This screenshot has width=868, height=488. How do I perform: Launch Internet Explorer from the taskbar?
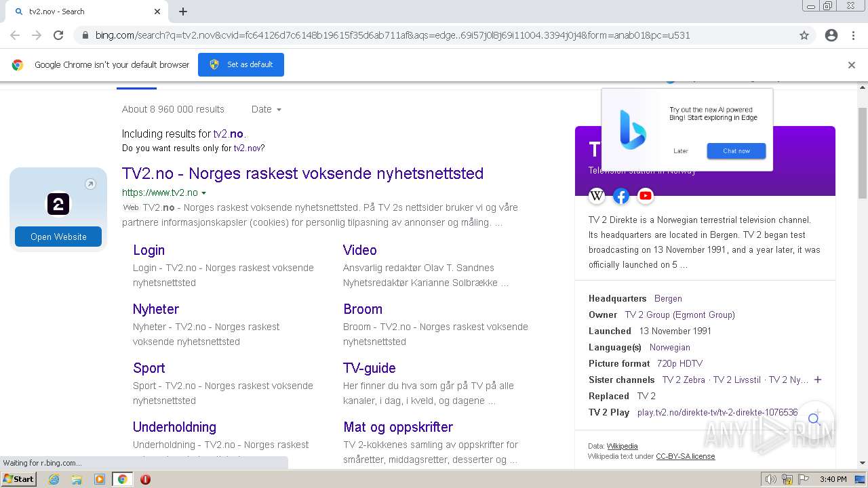(x=54, y=479)
